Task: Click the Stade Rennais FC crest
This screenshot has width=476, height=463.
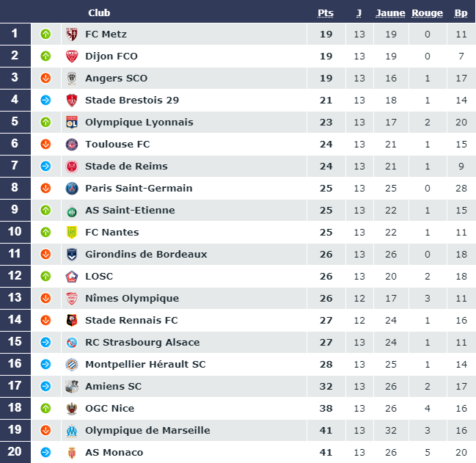Action: [72, 321]
